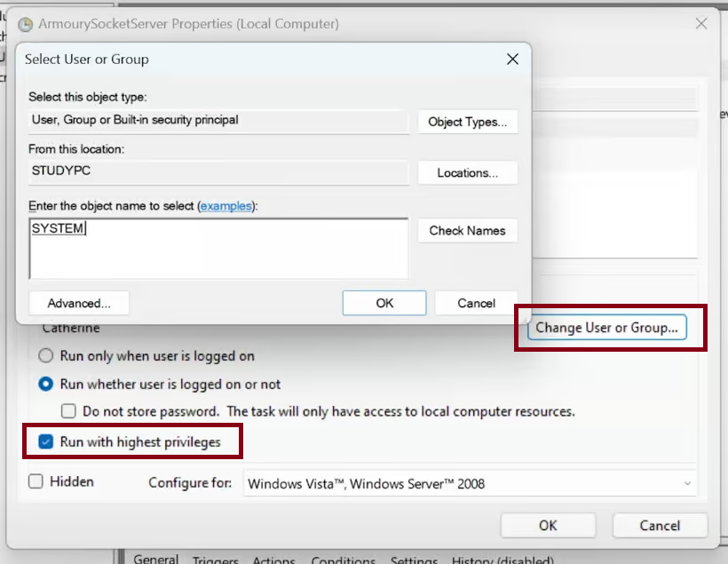The image size is (728, 564).
Task: Open the History (disabled) tab
Action: (x=502, y=560)
